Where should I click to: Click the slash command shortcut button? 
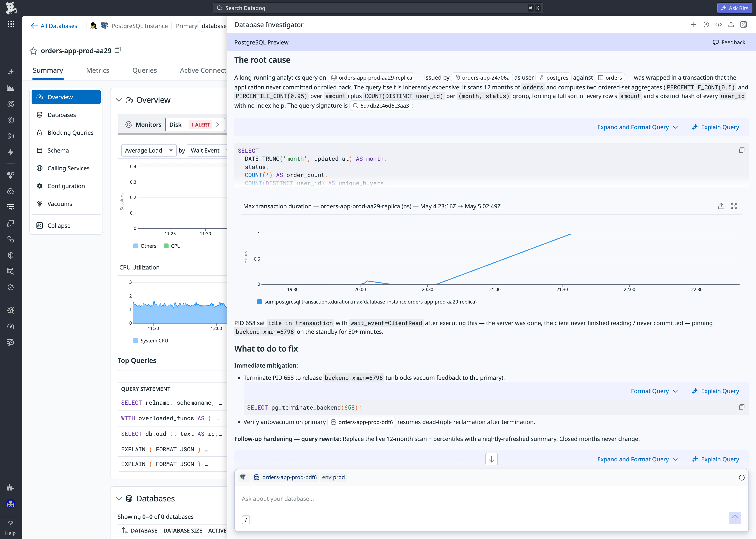[x=245, y=520]
